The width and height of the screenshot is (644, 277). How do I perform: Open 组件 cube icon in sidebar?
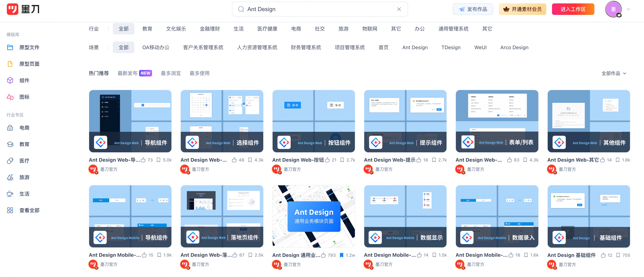pyautogui.click(x=10, y=80)
